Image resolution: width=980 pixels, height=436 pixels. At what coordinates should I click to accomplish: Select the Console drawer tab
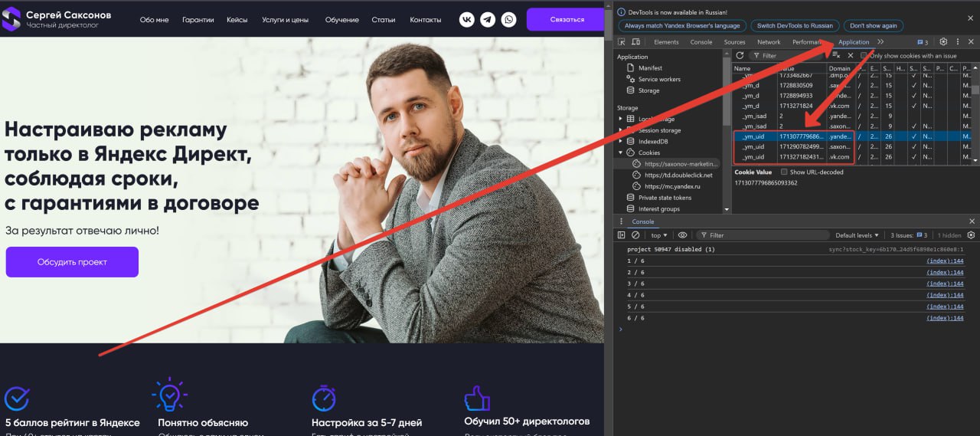pyautogui.click(x=643, y=221)
